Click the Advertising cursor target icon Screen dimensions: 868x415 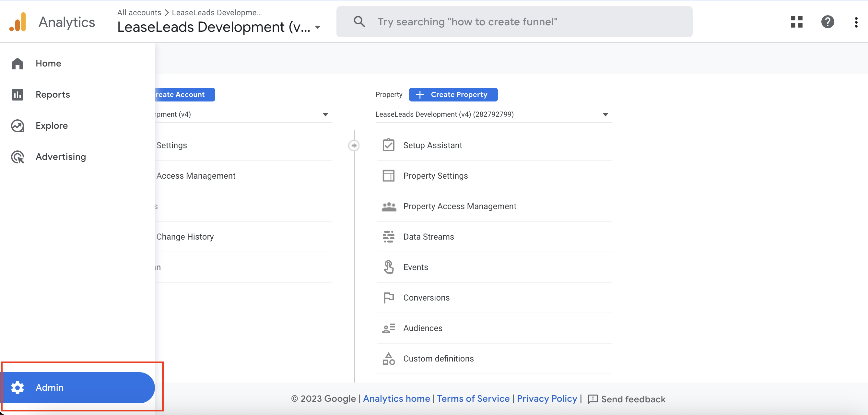coord(18,157)
